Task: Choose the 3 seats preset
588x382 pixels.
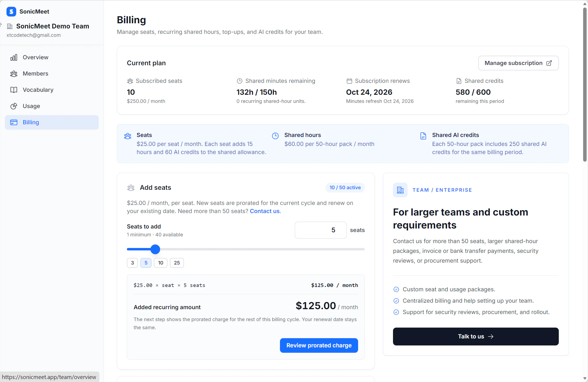Action: point(132,263)
